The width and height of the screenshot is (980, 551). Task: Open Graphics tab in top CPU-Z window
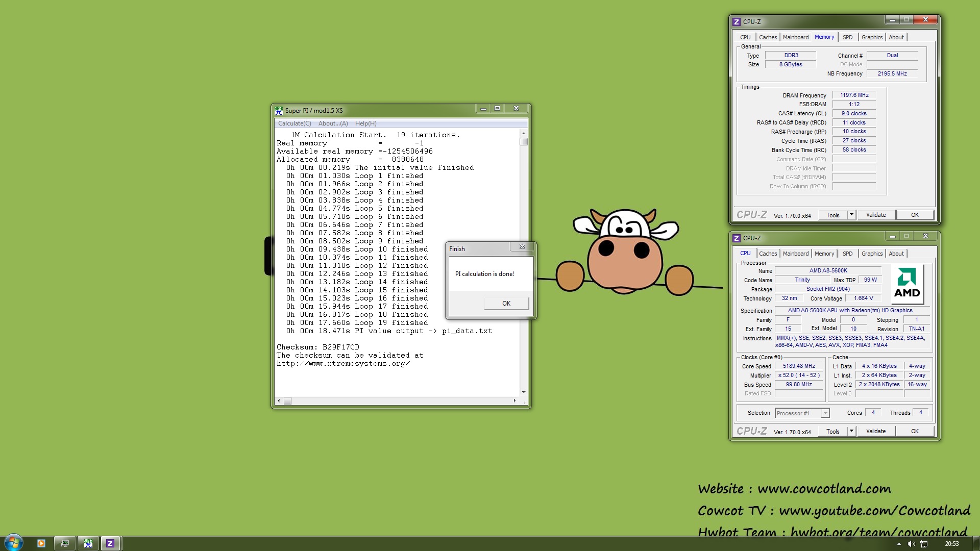point(872,37)
